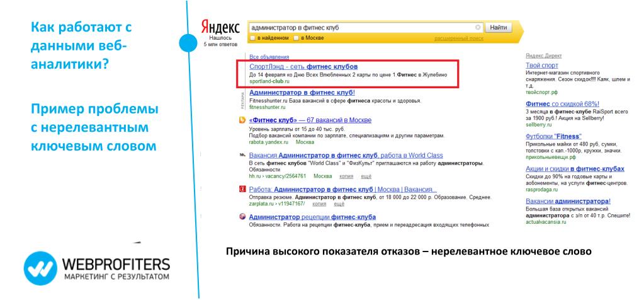Open the Администратор в фитнес клуб! ad
The height and width of the screenshot is (300, 644).
point(302,93)
